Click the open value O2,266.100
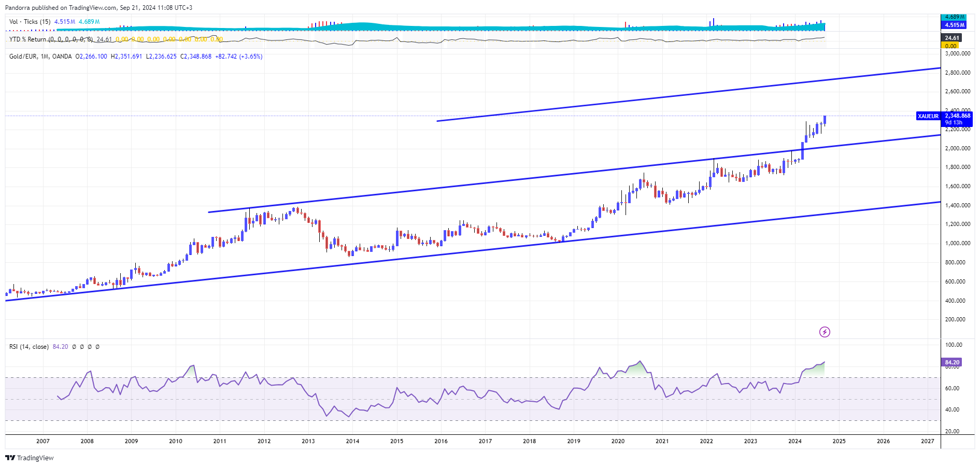The image size is (980, 467). [x=91, y=56]
